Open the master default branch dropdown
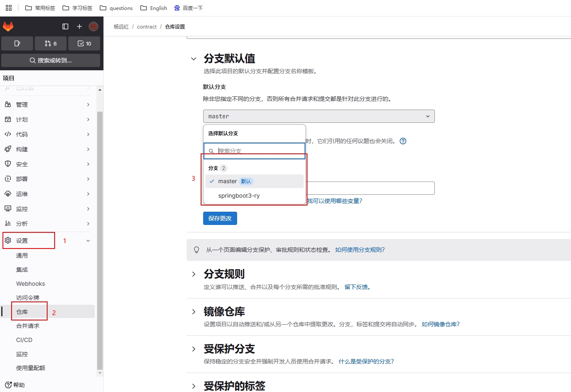571x392 pixels. 319,116
